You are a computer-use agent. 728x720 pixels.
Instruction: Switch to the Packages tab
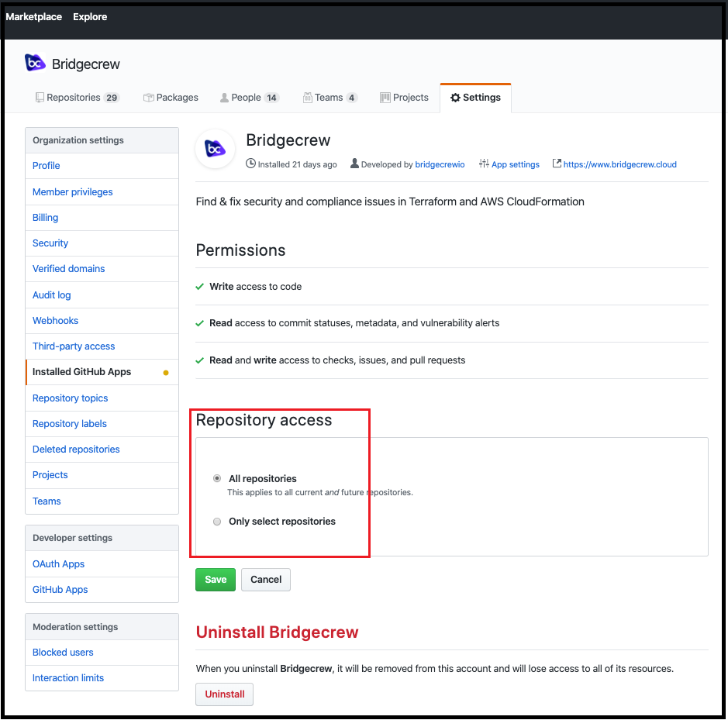171,98
